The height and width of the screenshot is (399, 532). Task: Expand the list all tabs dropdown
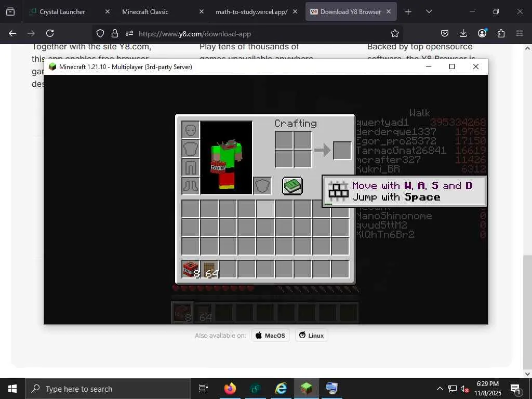coord(429,11)
